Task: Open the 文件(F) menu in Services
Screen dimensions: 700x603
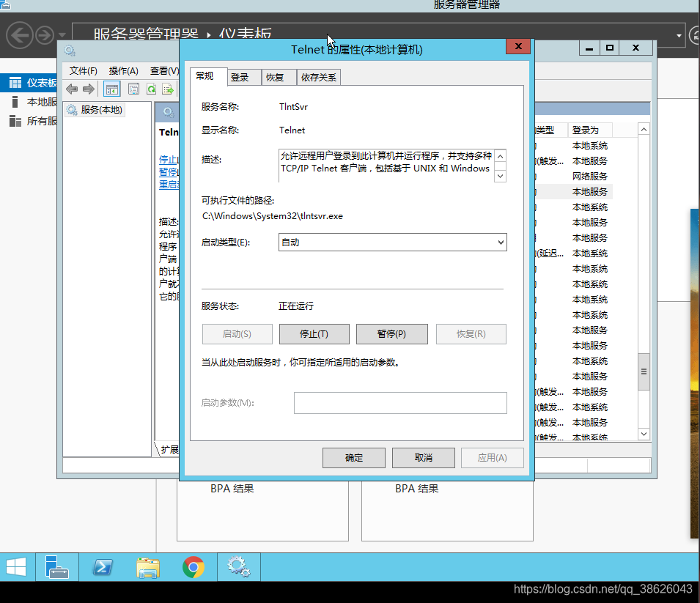Action: coord(84,70)
